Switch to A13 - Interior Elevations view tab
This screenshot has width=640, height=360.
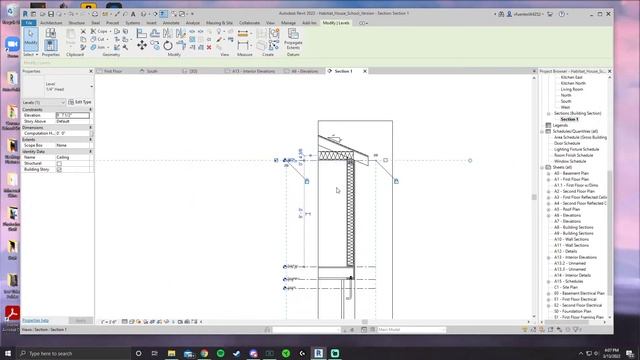pos(253,71)
